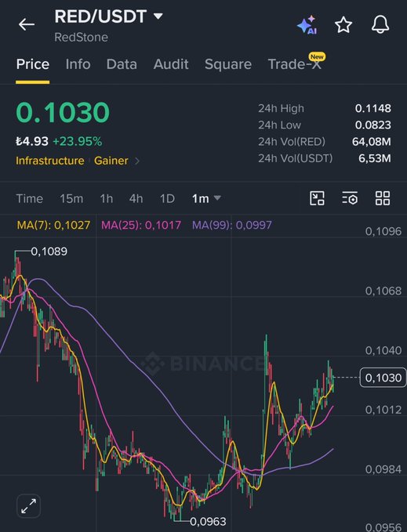
Task: Click the 0,1040 price axis label
Action: [x=383, y=350]
